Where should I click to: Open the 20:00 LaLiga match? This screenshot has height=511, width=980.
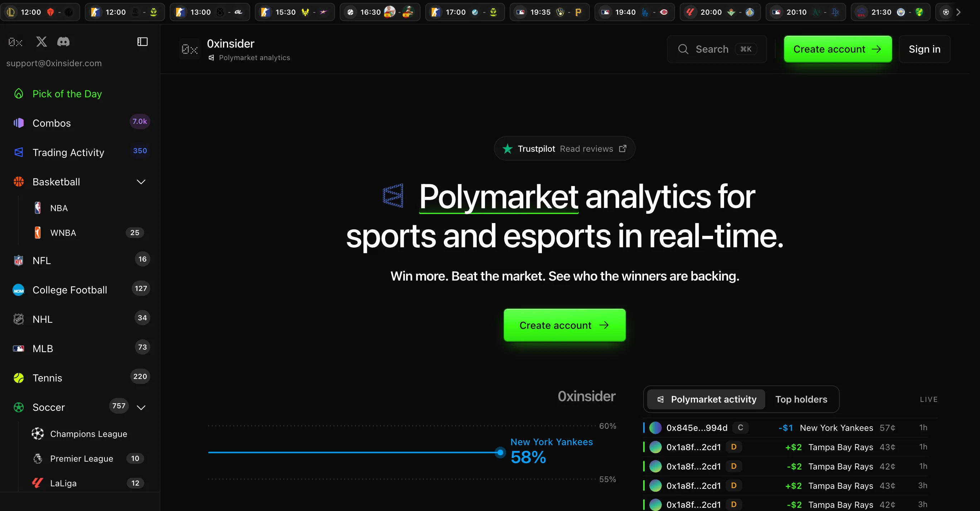(x=720, y=12)
